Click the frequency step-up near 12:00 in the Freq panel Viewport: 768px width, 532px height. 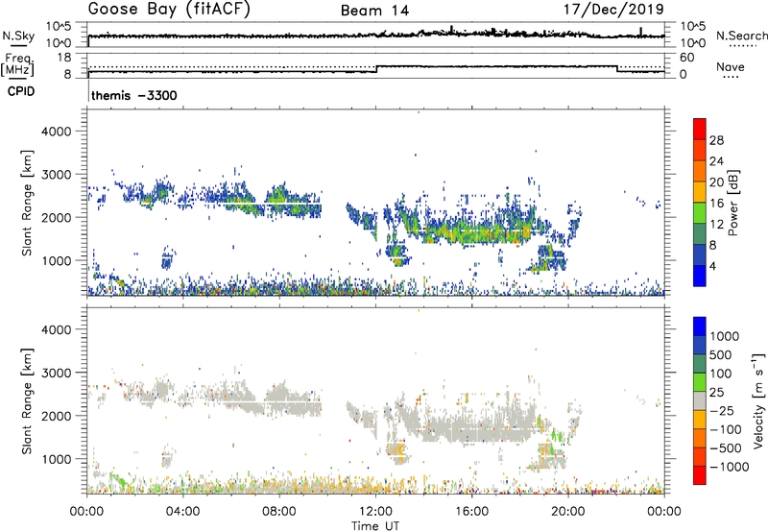[x=376, y=69]
